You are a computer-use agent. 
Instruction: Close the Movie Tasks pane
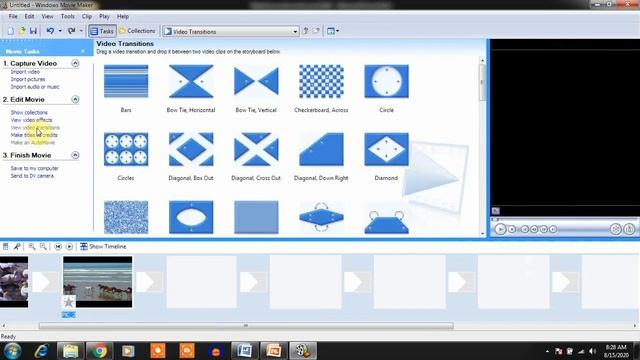[83, 51]
